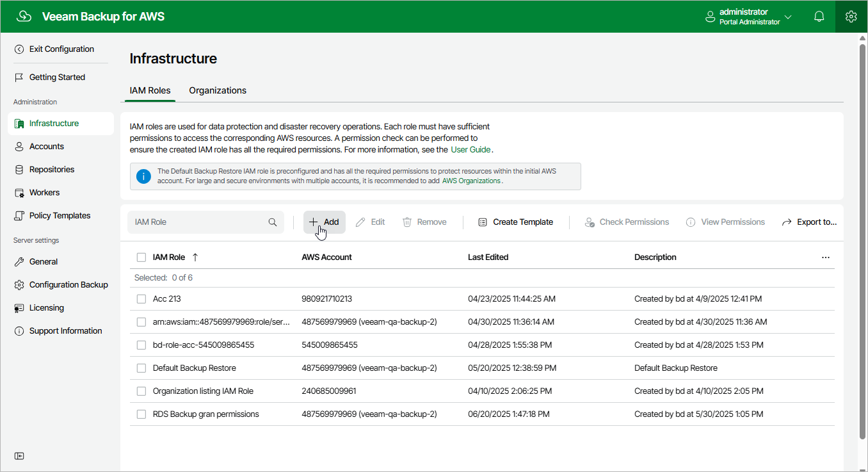Open Policy Templates in the sidebar
Image resolution: width=868 pixels, height=472 pixels.
click(x=61, y=216)
